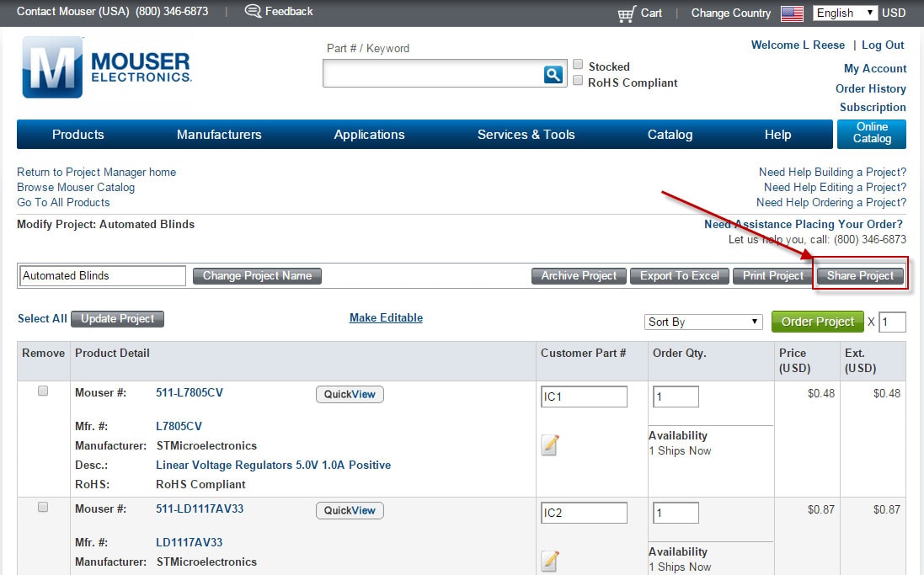Open the Products menu
Image resolution: width=924 pixels, height=575 pixels.
[x=78, y=135]
